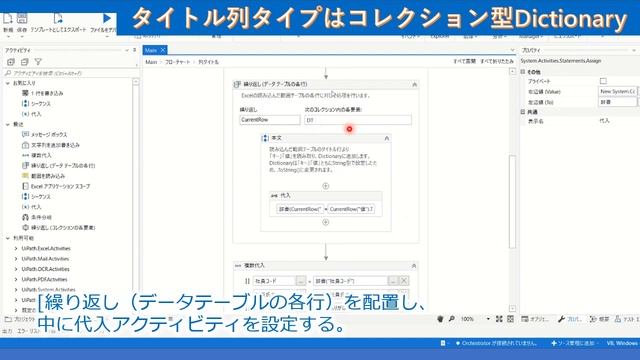Collapse the For Each Row activity
640x360 pixels.
click(414, 84)
